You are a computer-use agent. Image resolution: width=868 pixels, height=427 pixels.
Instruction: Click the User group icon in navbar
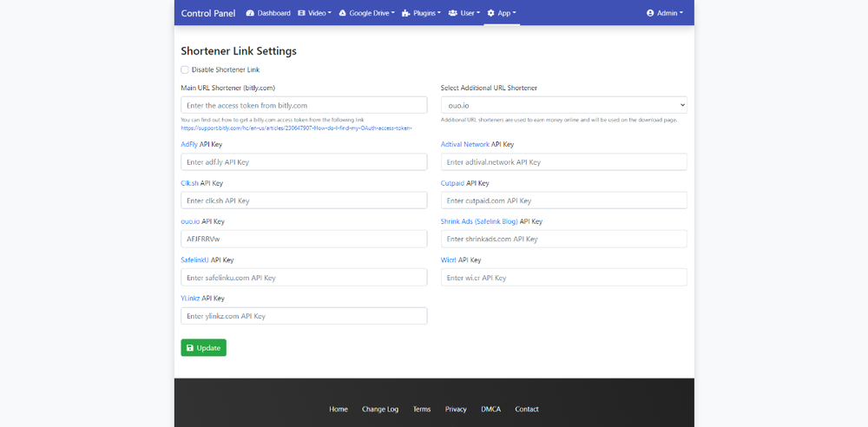(x=453, y=13)
